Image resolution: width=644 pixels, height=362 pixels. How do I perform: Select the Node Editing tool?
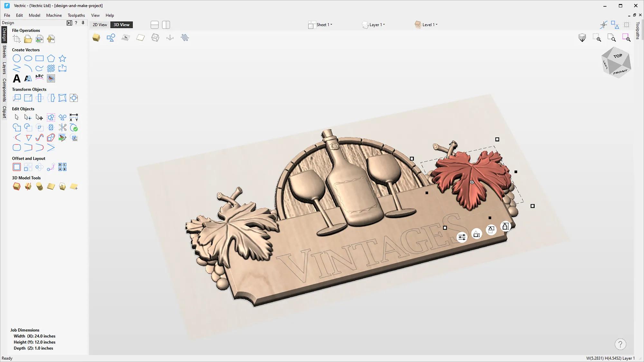click(x=28, y=117)
